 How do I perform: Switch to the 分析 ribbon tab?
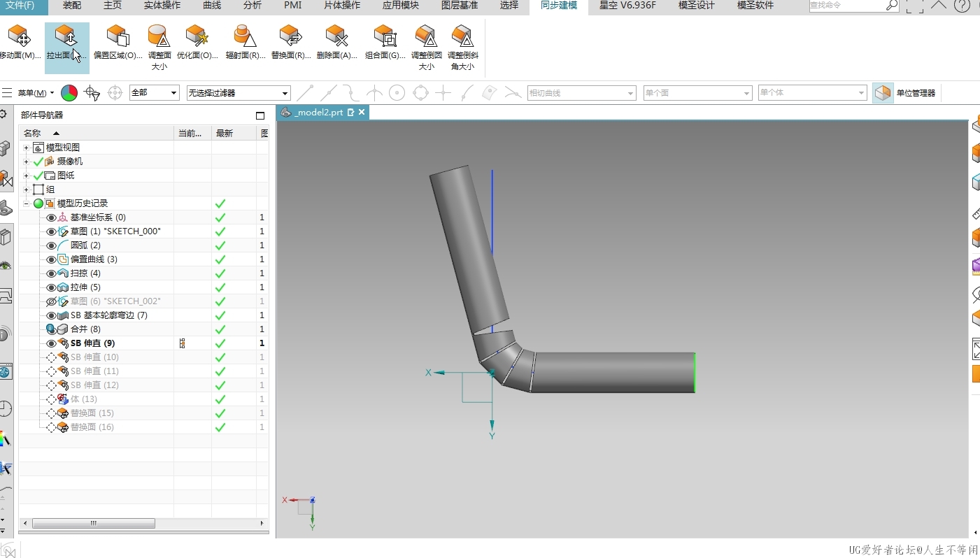click(x=253, y=6)
